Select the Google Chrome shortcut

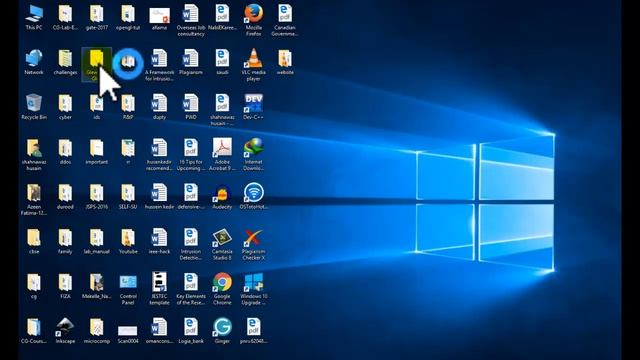(222, 289)
